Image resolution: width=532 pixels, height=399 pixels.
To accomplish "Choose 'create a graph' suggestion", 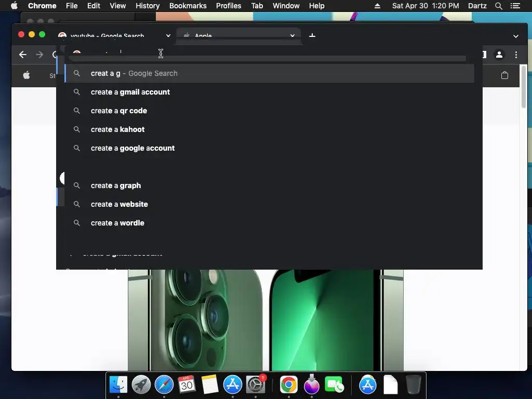I will point(270,185).
